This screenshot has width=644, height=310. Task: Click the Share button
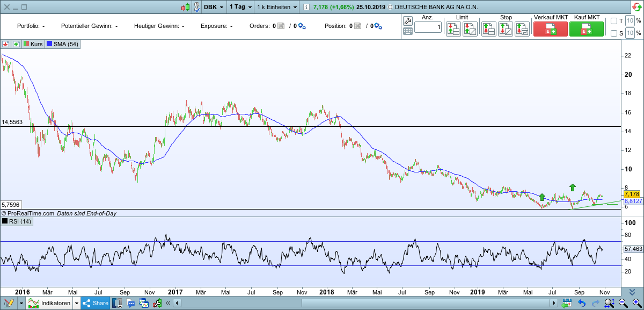(95, 304)
